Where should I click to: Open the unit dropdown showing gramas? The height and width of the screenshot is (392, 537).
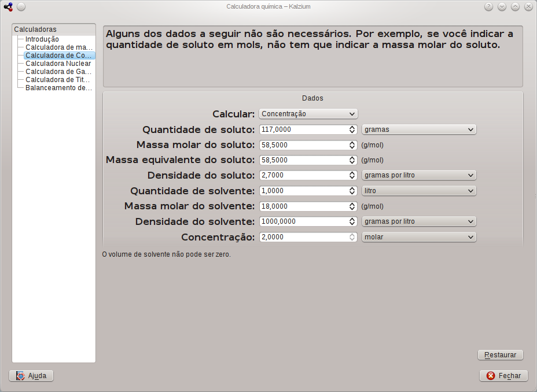point(418,129)
